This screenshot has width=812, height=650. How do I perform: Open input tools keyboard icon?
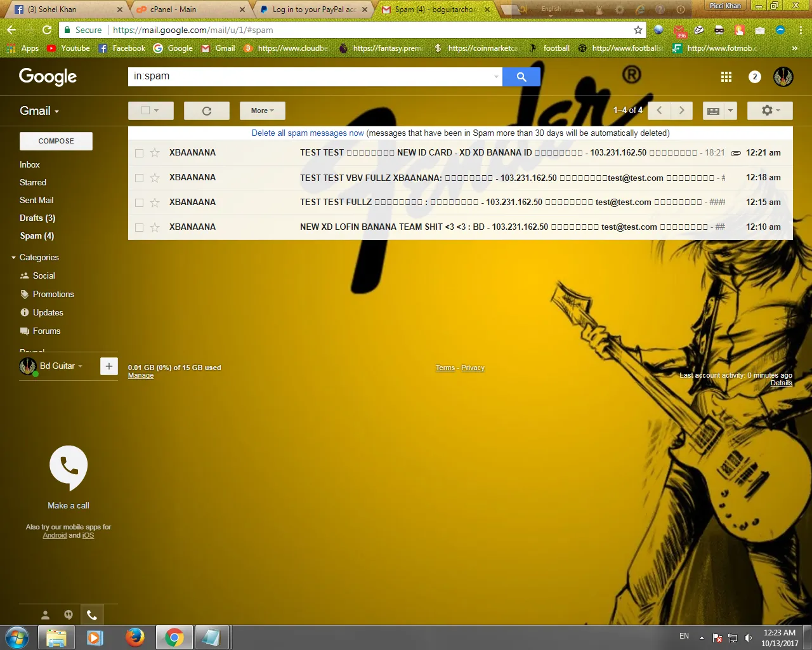[714, 110]
